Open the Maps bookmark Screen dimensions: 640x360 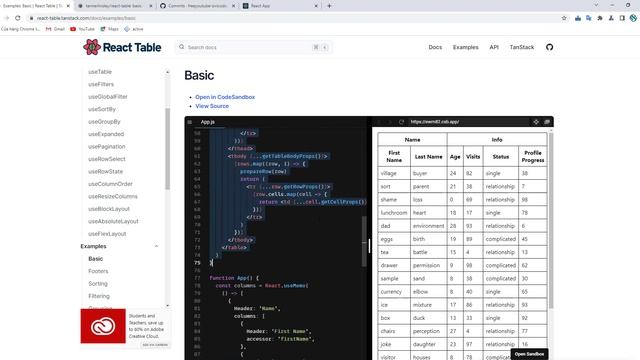click(109, 29)
